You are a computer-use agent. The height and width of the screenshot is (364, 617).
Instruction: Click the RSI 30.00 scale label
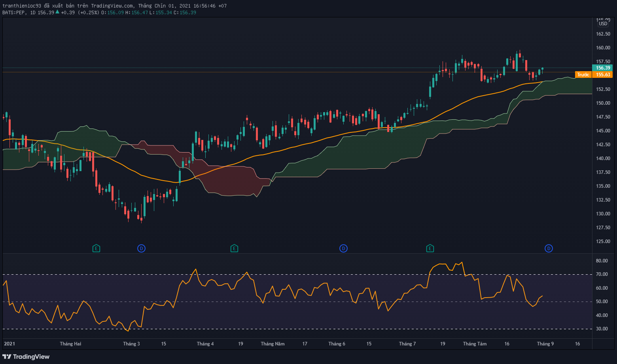click(602, 329)
